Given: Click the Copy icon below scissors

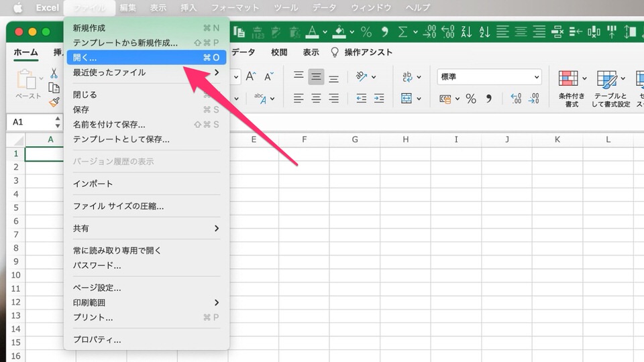Looking at the screenshot, I should [x=54, y=87].
